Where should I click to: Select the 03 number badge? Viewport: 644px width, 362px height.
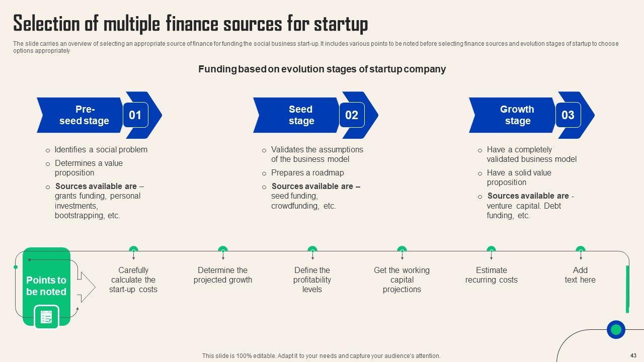tap(568, 115)
